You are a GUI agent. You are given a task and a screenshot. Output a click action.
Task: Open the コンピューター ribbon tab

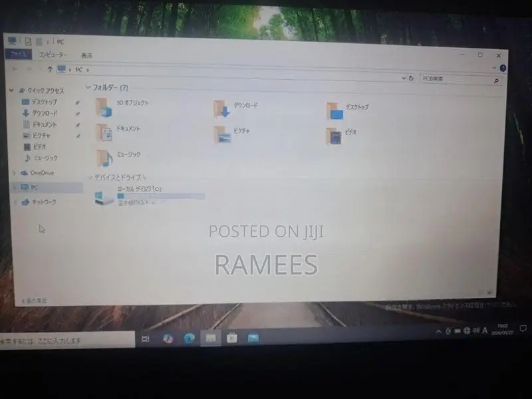point(53,55)
